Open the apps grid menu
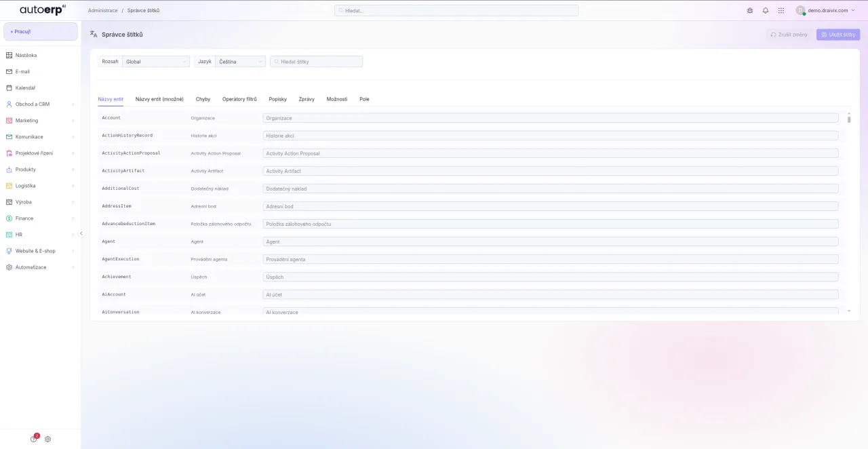The image size is (868, 449). 781,11
